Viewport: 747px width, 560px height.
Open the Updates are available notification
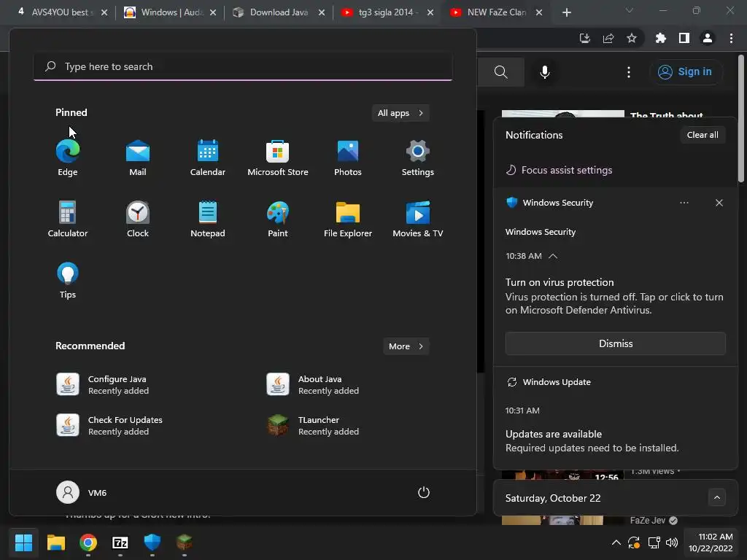(616, 440)
